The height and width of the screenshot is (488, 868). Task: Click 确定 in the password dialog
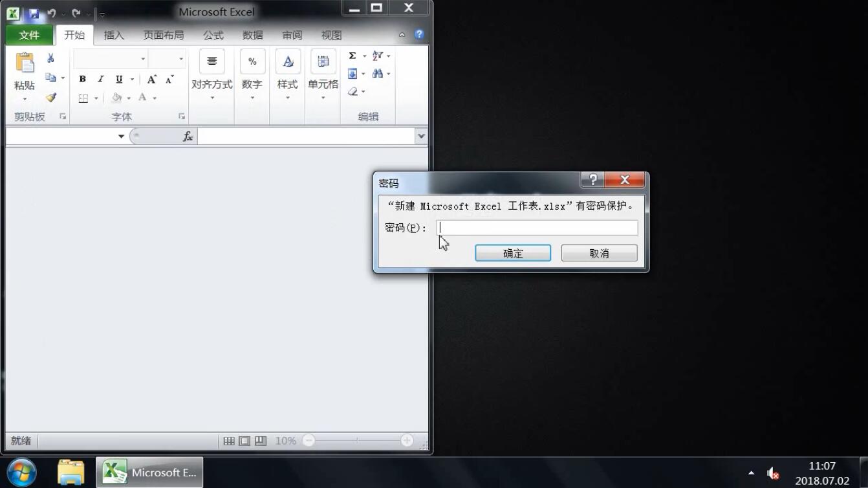coord(513,253)
